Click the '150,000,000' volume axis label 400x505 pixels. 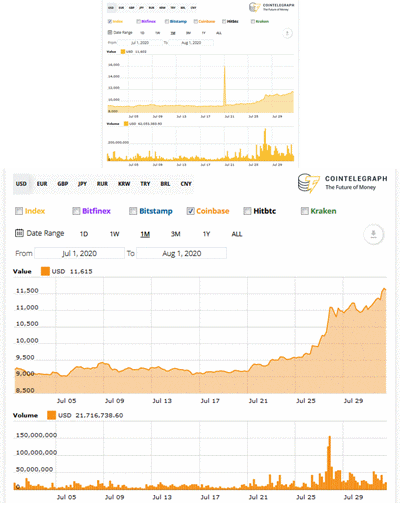(x=37, y=435)
